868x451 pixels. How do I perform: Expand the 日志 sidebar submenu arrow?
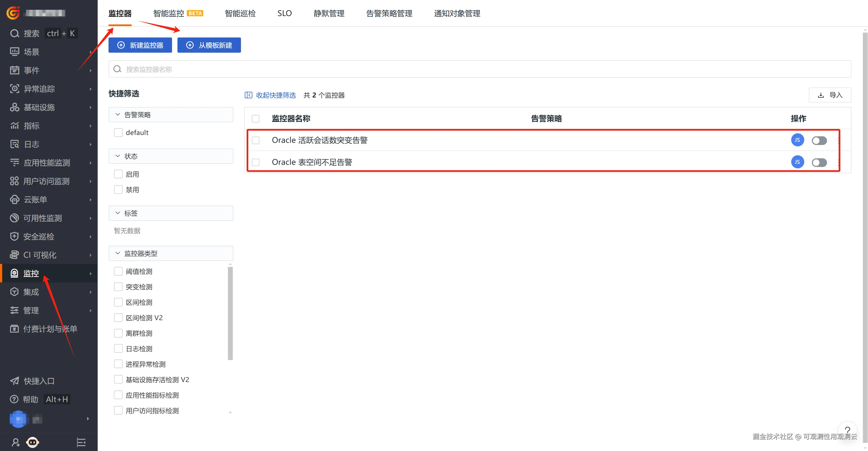tap(90, 144)
